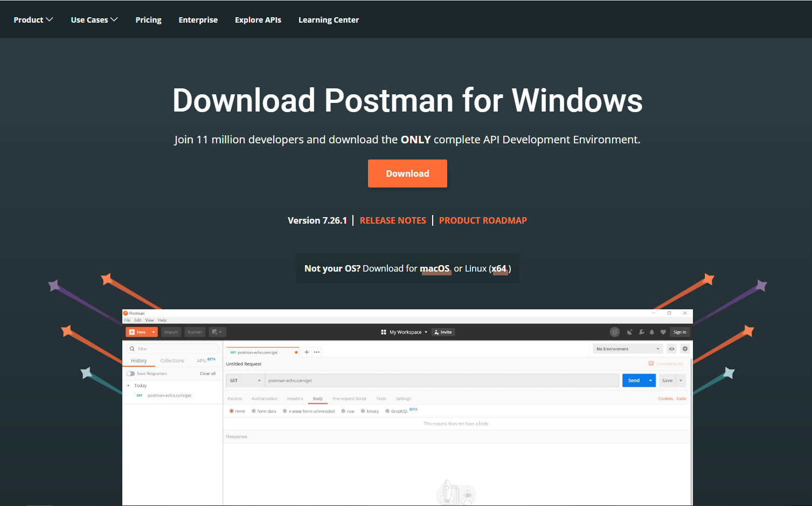Open the Authorization request tab
This screenshot has height=506, width=812.
coord(265,399)
